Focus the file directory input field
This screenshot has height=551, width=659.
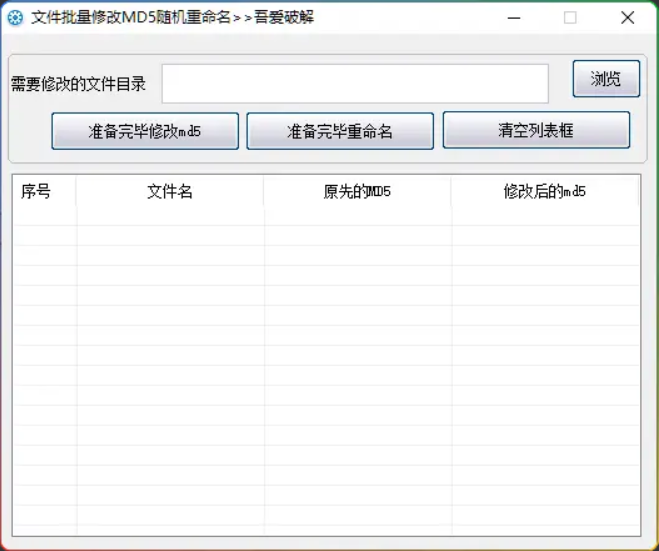point(355,84)
